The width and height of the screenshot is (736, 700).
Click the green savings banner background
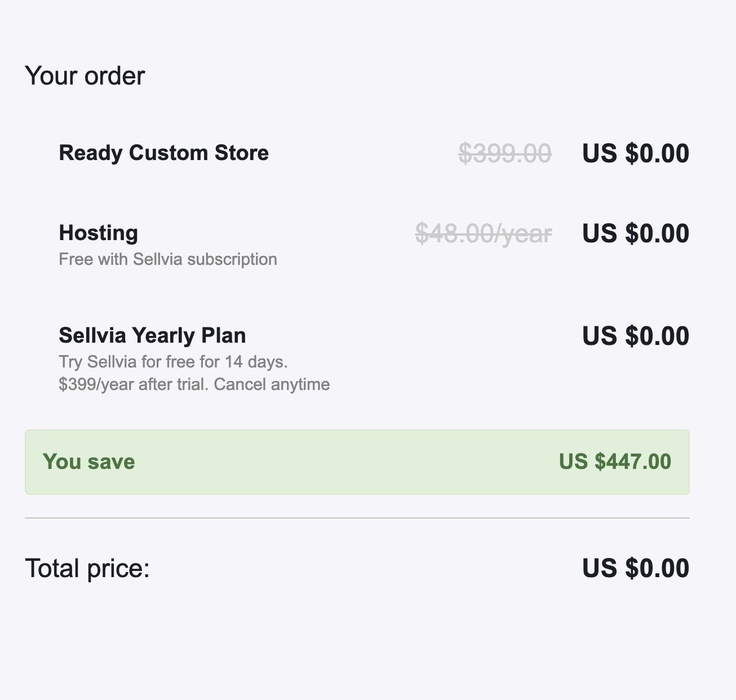click(x=357, y=462)
